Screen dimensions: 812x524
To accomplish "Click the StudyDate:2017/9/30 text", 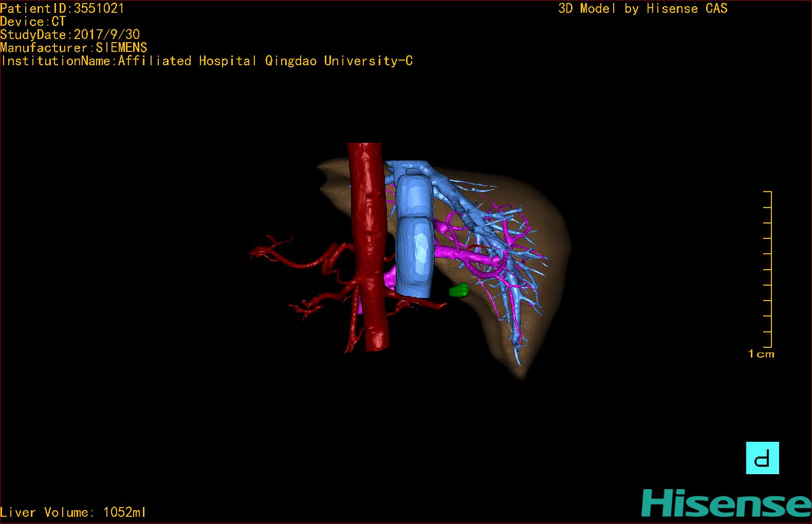I will (x=70, y=34).
